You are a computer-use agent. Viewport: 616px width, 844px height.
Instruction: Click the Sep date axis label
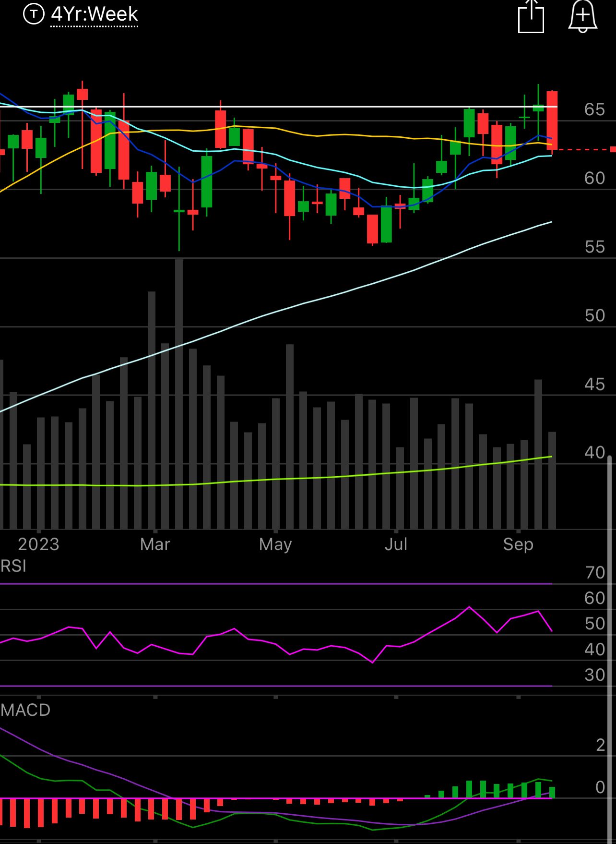point(518,545)
